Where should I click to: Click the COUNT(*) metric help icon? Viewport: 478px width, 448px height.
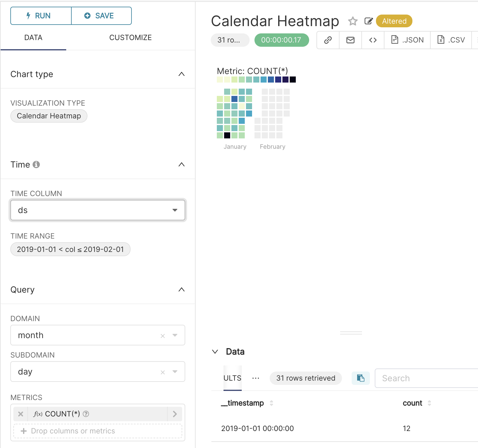tap(86, 414)
